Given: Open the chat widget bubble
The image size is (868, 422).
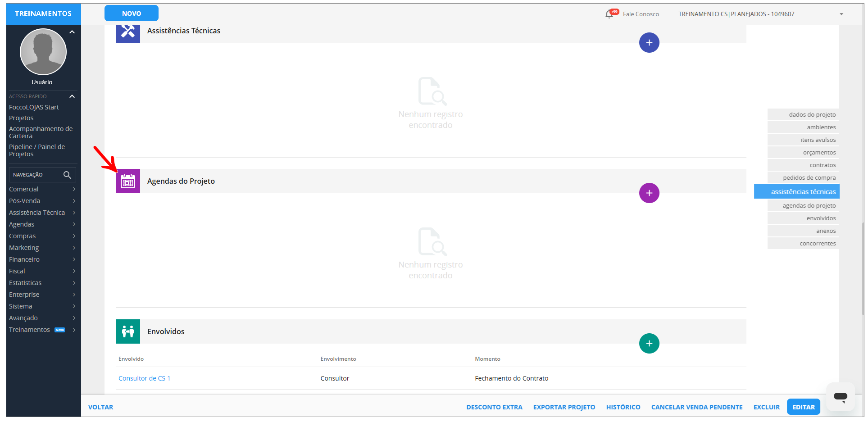Looking at the screenshot, I should click(840, 396).
